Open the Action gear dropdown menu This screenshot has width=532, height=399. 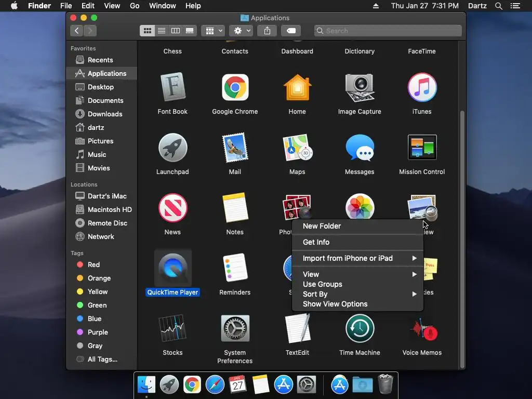241,31
